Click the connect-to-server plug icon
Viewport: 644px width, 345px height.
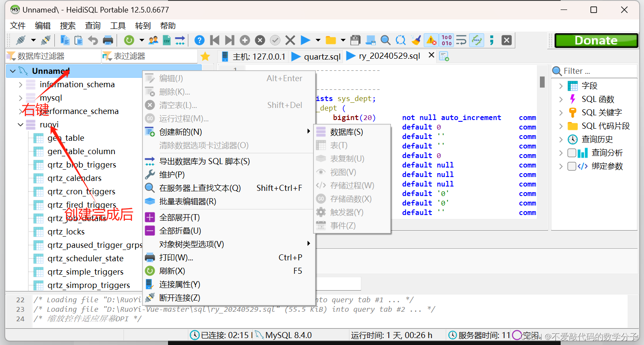21,40
